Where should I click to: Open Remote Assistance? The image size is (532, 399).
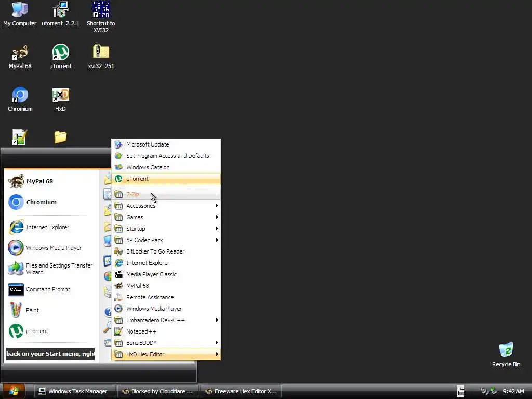pos(166,297)
